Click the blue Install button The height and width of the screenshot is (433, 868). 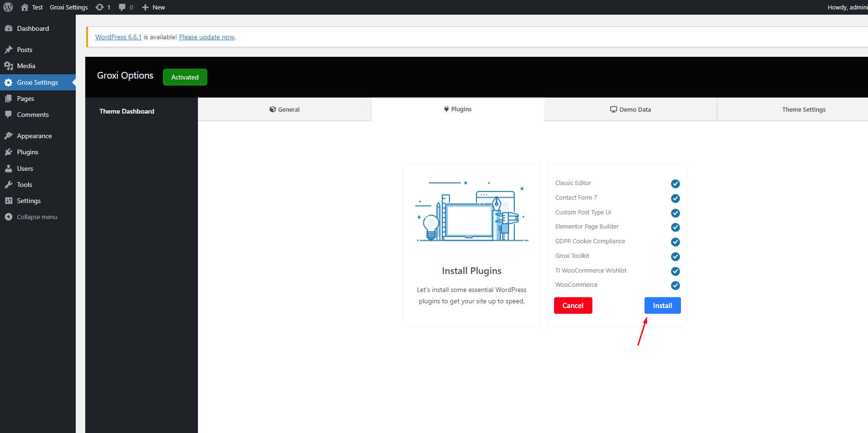point(662,305)
